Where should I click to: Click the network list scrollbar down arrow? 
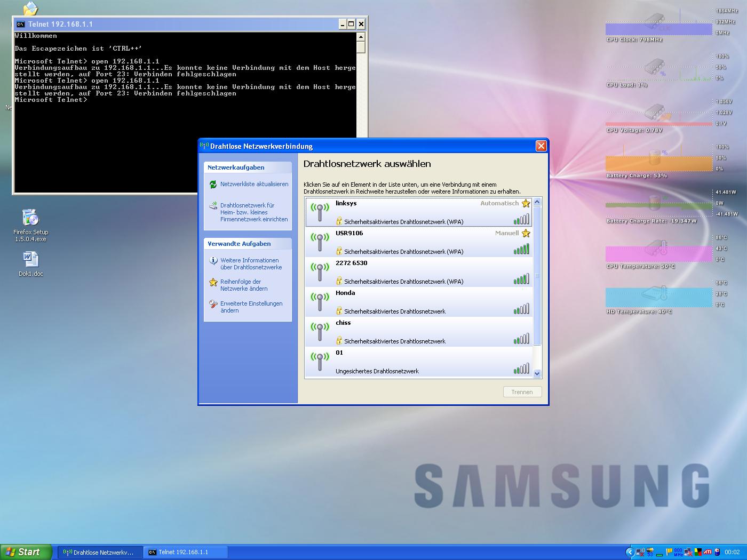(537, 374)
